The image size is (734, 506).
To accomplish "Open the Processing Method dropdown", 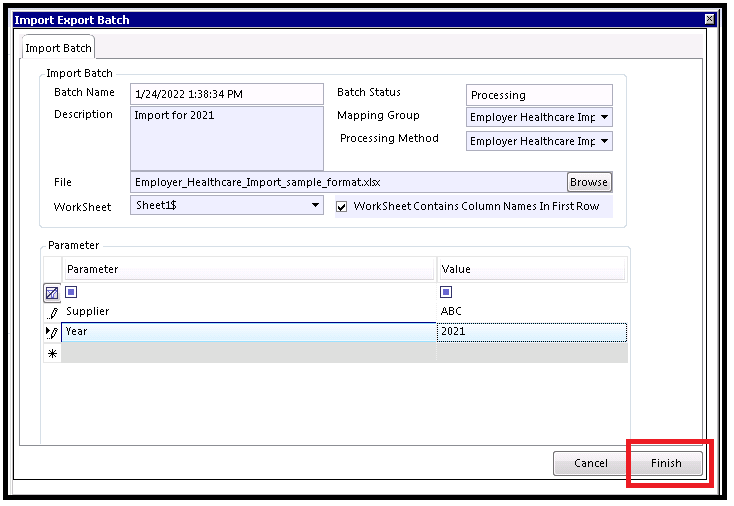I will pos(604,141).
